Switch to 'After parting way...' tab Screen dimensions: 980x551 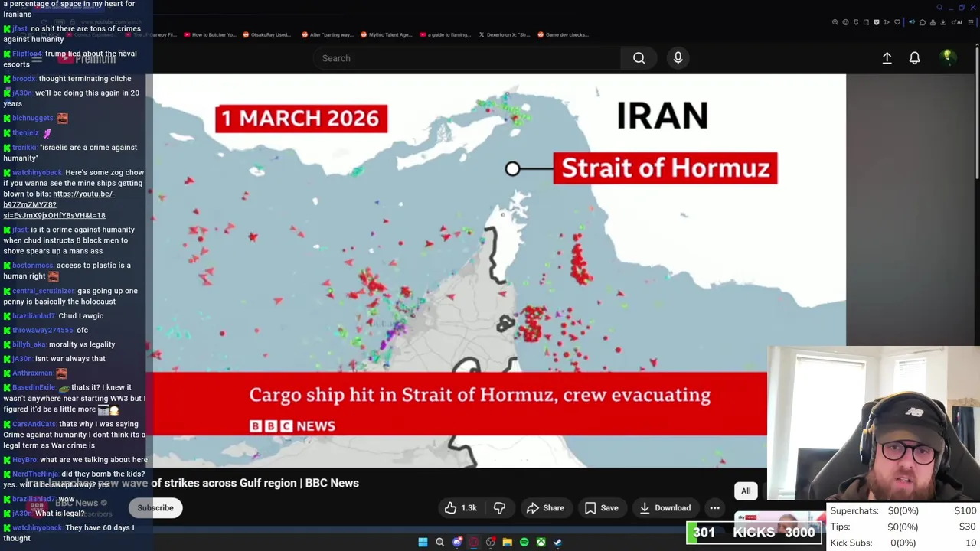(x=327, y=34)
